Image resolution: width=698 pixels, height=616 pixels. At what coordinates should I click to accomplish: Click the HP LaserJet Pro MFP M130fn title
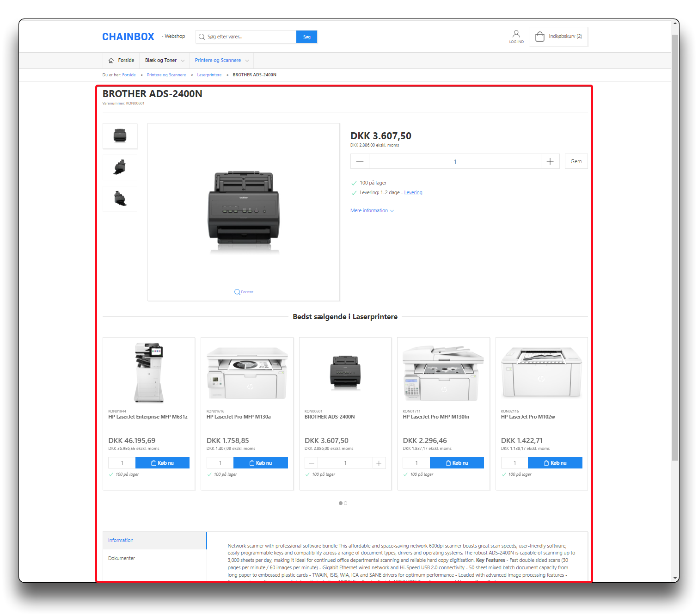[436, 417]
